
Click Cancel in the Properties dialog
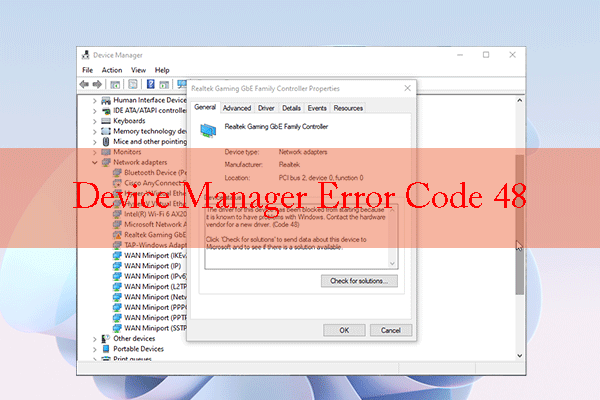click(x=391, y=330)
